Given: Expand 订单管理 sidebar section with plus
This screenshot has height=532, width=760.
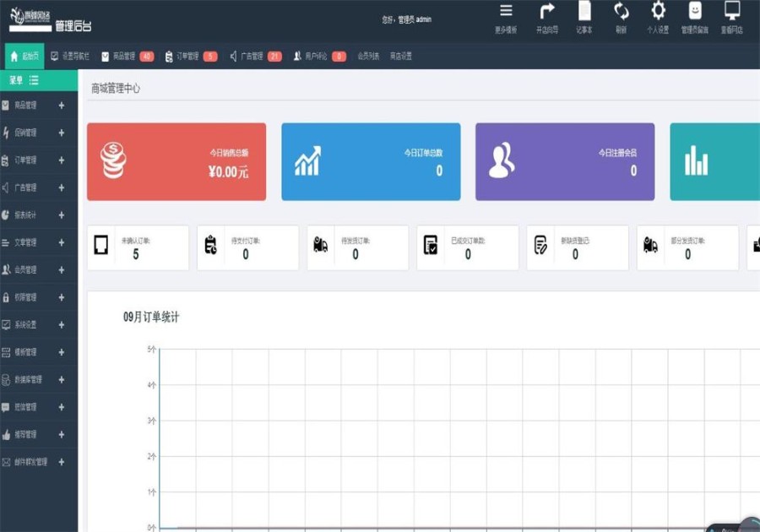Looking at the screenshot, I should tap(62, 160).
